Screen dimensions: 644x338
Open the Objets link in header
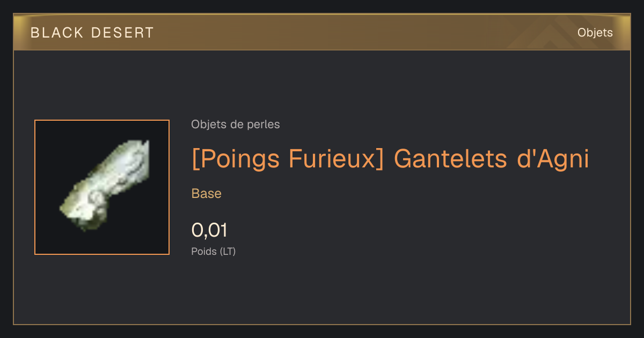[595, 33]
